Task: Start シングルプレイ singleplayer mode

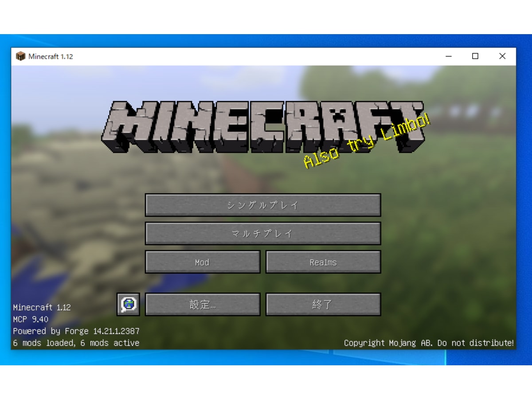Action: click(x=263, y=205)
